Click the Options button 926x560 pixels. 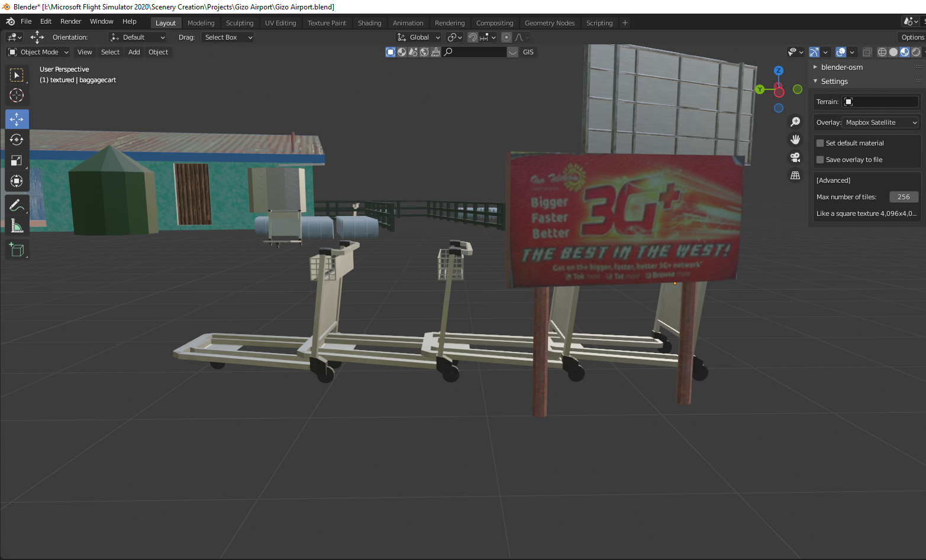click(x=912, y=37)
